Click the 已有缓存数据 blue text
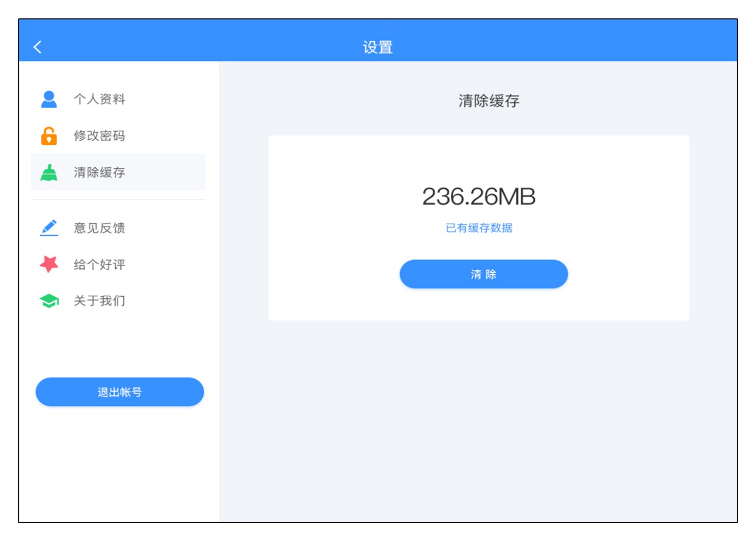 coord(479,228)
